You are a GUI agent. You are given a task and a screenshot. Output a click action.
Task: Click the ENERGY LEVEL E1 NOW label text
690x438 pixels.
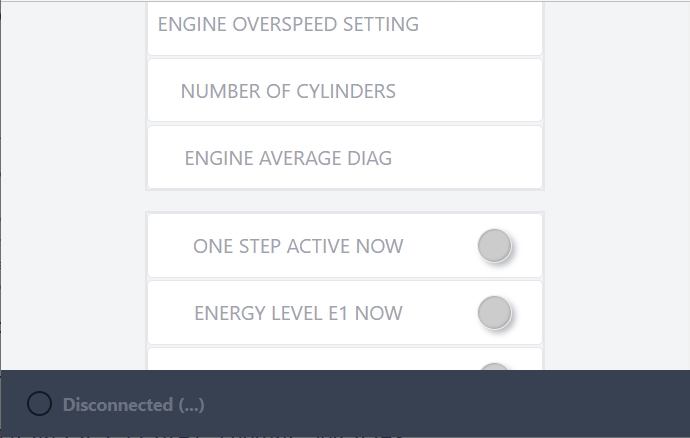coord(298,313)
